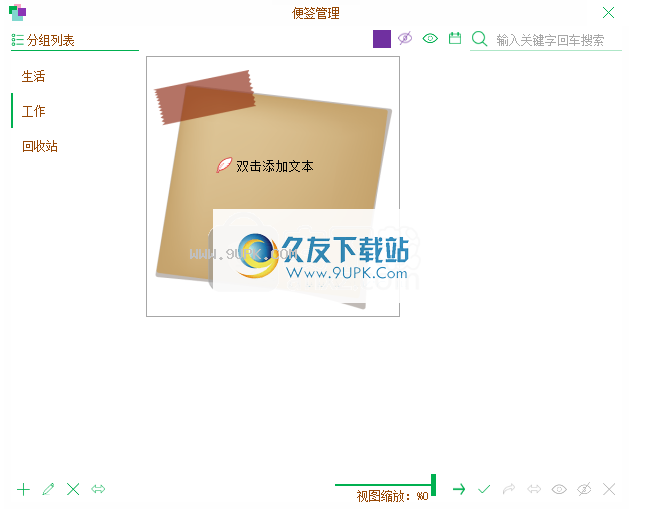This screenshot has height=513, width=652.
Task: Select the 生活 group
Action: (x=33, y=76)
